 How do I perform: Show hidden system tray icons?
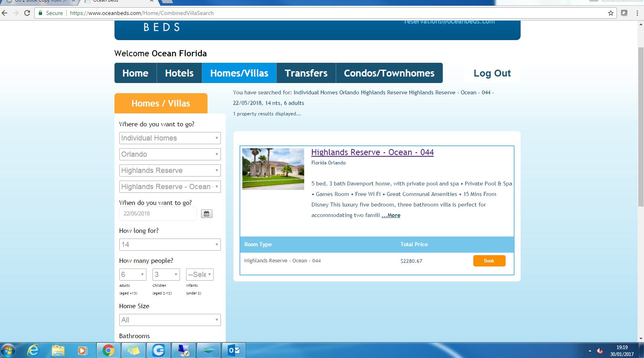tap(590, 351)
